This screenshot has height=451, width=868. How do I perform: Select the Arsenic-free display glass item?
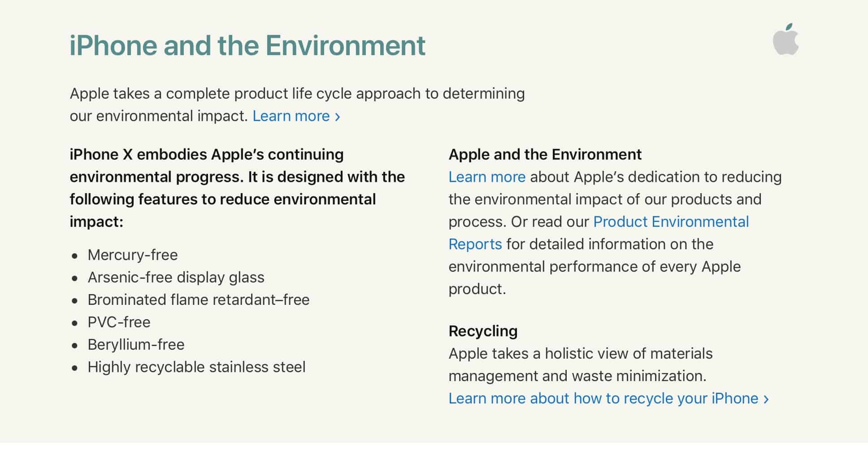176,278
